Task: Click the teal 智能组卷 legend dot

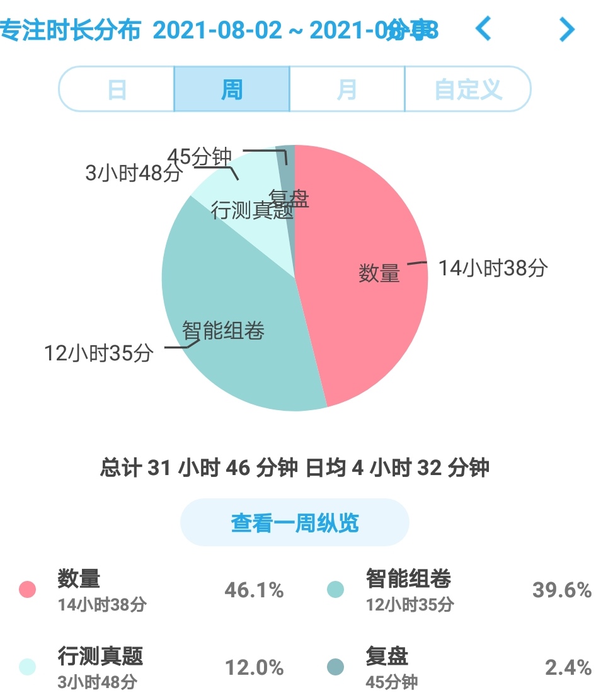Action: tap(336, 590)
